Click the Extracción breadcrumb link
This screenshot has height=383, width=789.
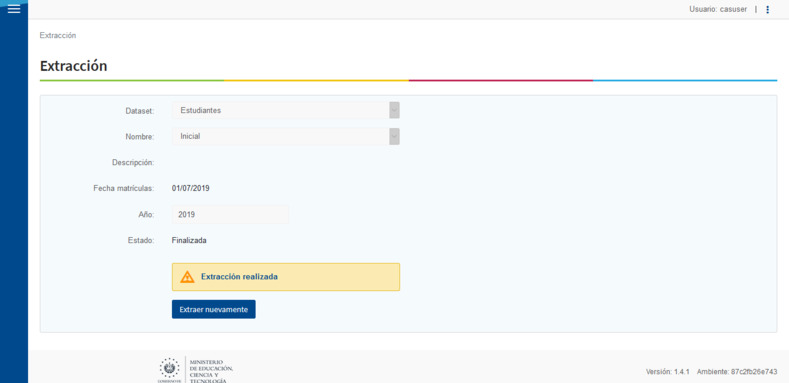tap(58, 35)
